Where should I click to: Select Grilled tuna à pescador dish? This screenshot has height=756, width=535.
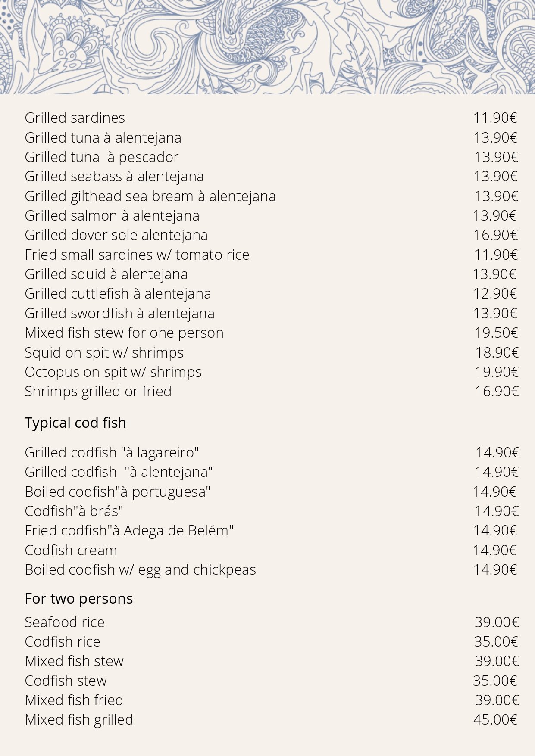pyautogui.click(x=101, y=157)
